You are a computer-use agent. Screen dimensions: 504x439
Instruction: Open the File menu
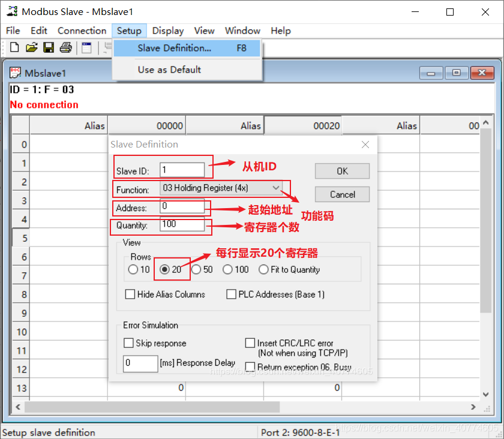tap(13, 31)
